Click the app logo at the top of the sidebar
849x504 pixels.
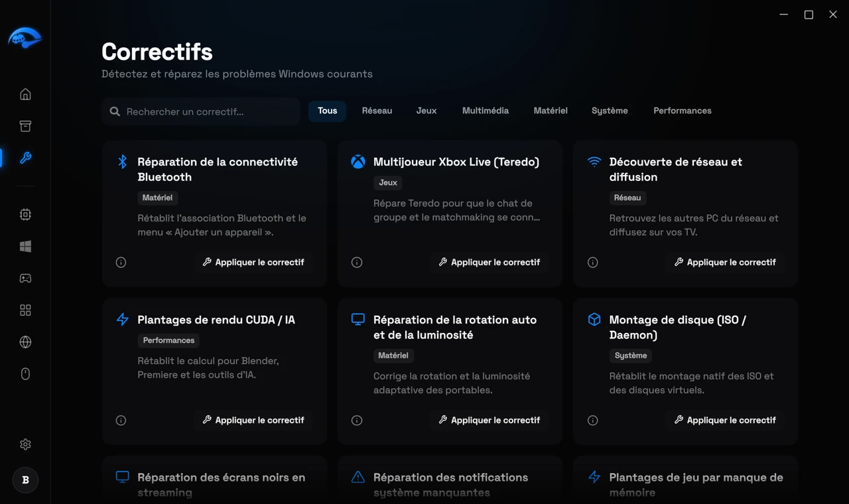[25, 38]
